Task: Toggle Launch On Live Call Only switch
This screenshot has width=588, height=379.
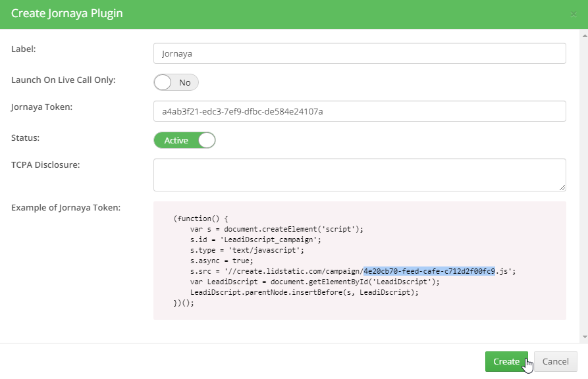Action: click(x=176, y=82)
